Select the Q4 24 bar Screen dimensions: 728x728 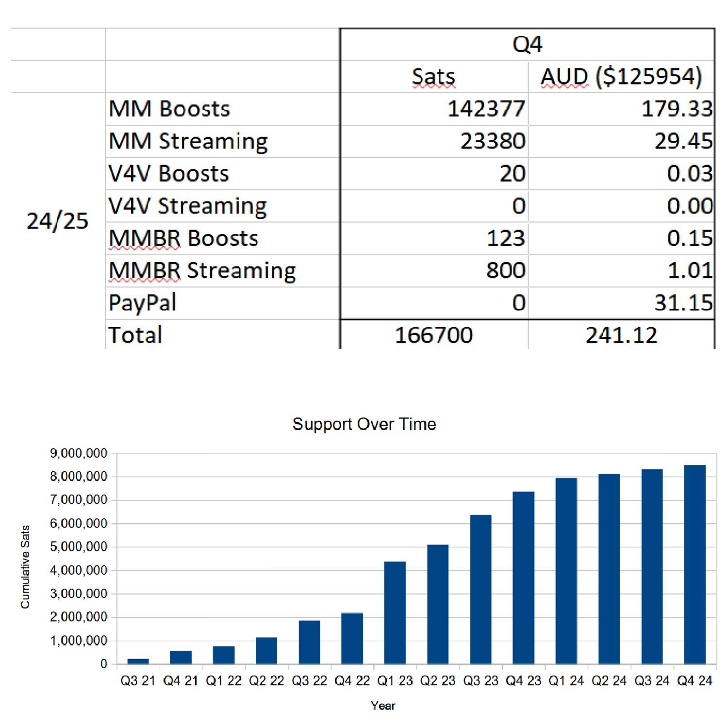pyautogui.click(x=695, y=565)
